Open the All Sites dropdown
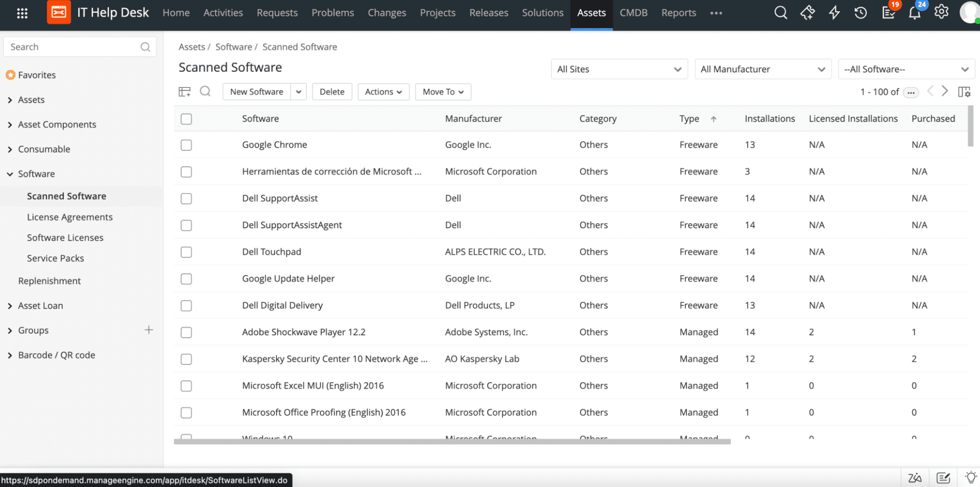980x487 pixels. [619, 69]
